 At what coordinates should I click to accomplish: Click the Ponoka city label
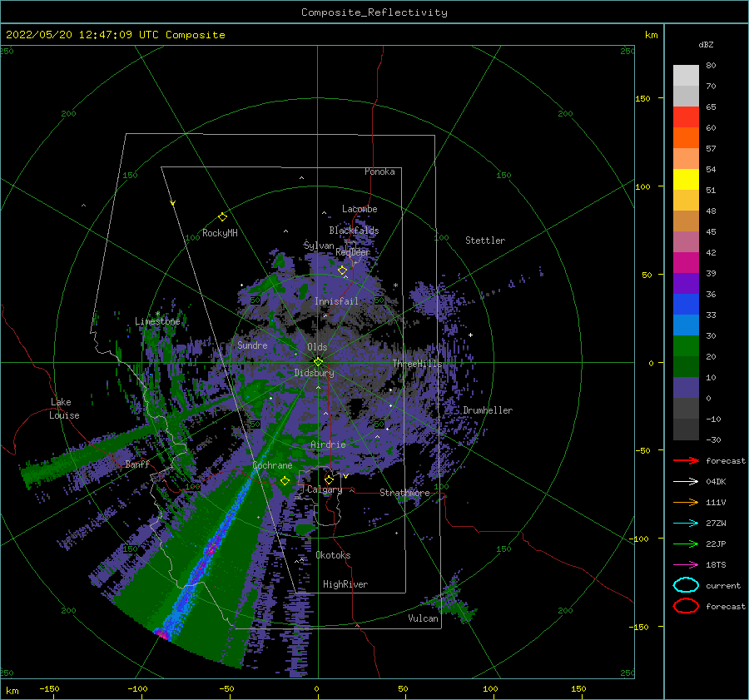[x=379, y=171]
